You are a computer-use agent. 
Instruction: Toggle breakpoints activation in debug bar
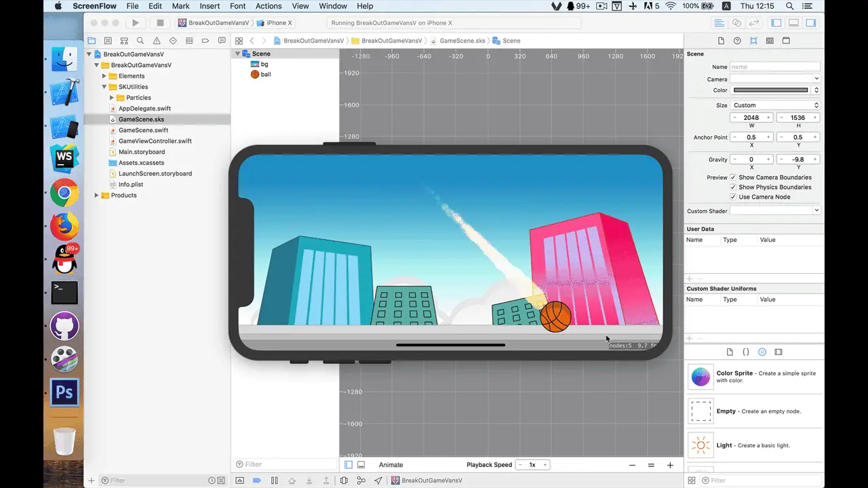pyautogui.click(x=257, y=481)
